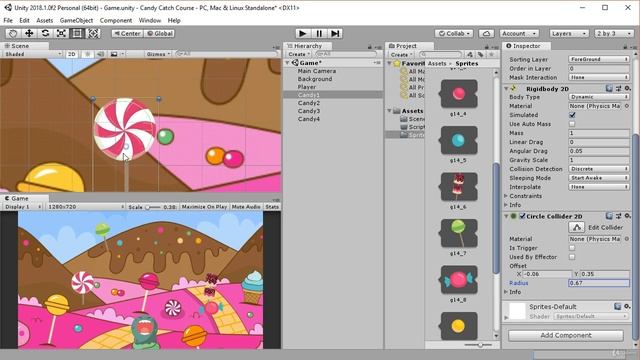Open Interpolate None dropdown
640x360 pixels.
click(x=599, y=187)
